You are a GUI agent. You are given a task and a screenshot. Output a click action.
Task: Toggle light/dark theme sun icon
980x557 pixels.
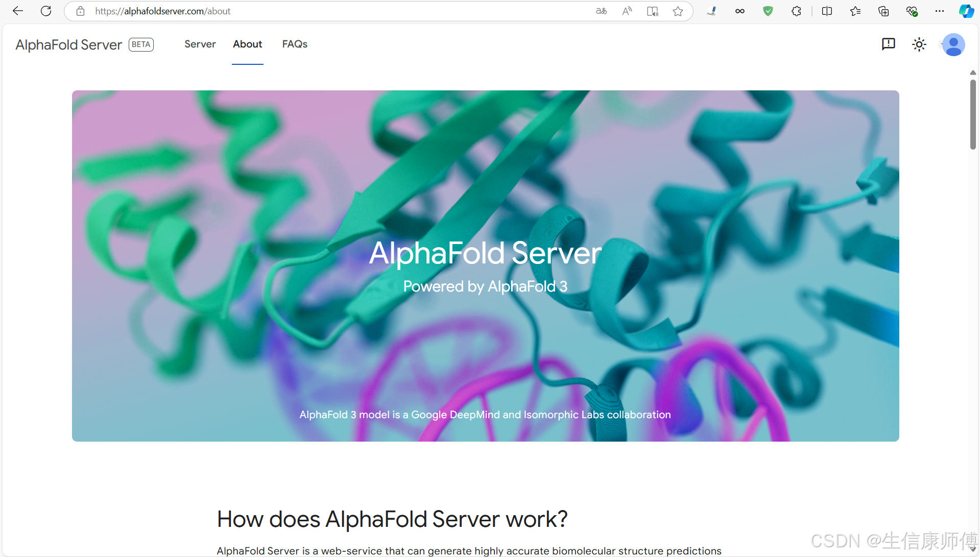(x=919, y=44)
